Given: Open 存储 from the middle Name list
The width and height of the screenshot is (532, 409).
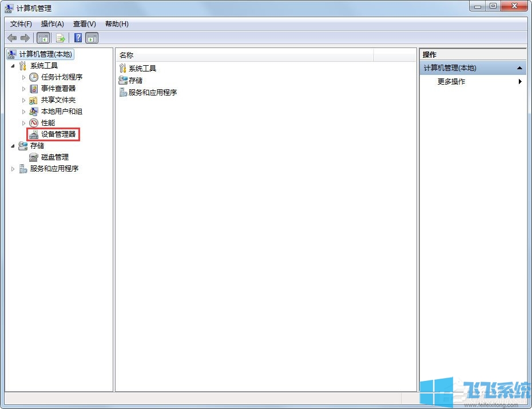Looking at the screenshot, I should [x=136, y=80].
